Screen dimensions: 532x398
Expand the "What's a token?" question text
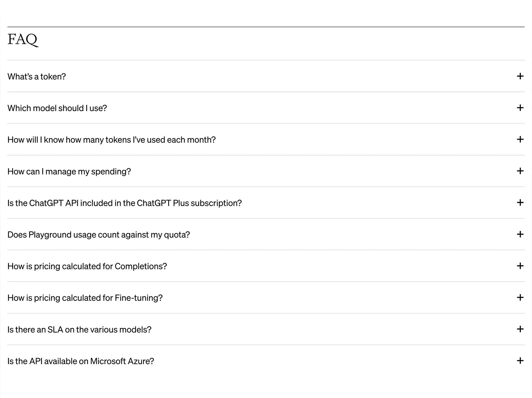[x=37, y=77]
